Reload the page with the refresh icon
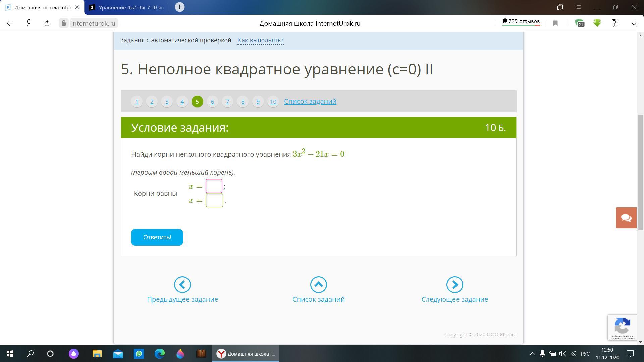644x362 pixels. point(47,23)
